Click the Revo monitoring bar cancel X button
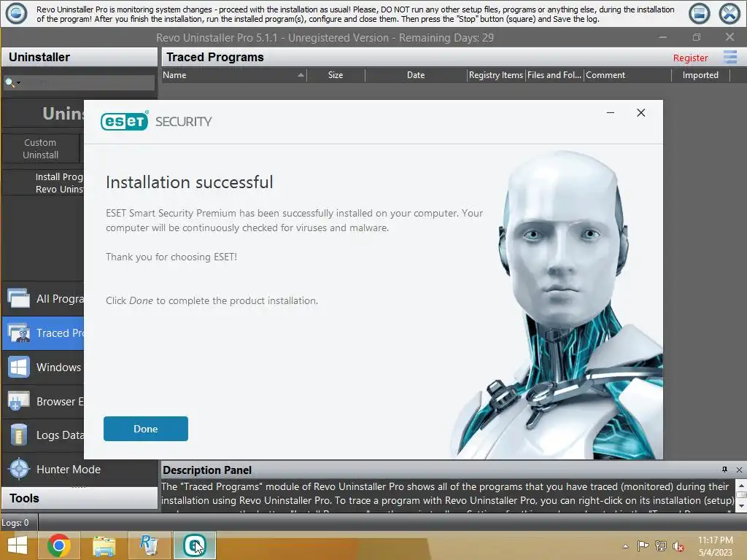 point(729,14)
